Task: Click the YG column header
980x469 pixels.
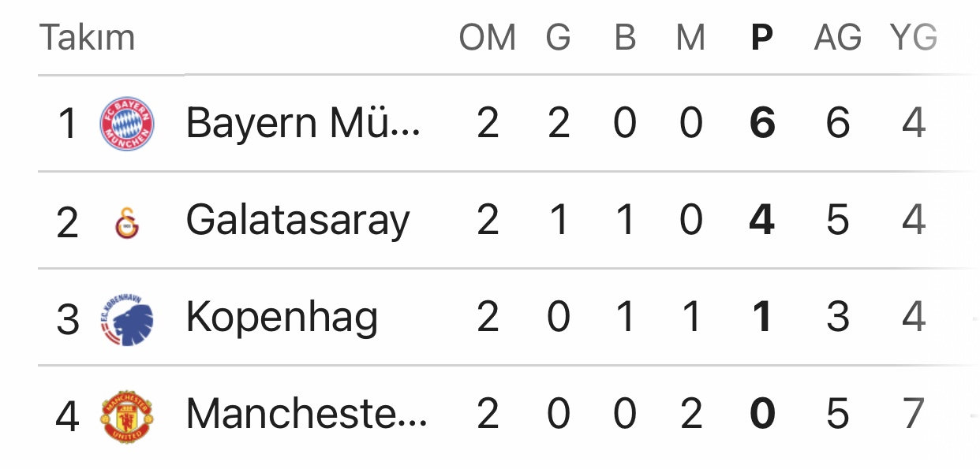Action: click(x=913, y=38)
